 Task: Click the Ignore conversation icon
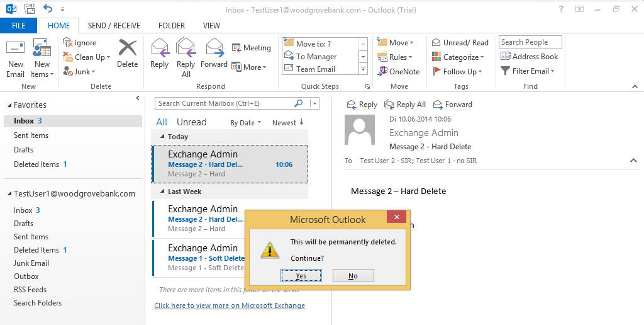[68, 42]
